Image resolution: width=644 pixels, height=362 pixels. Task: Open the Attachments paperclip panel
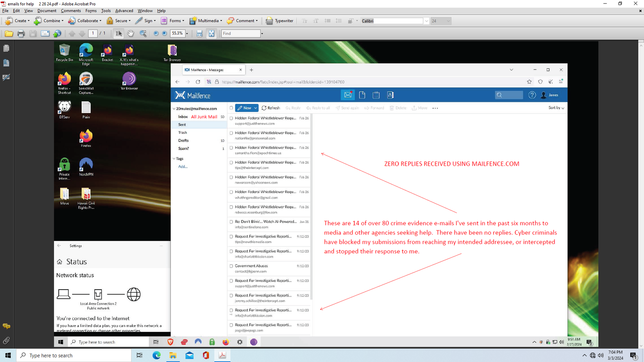[6, 341]
